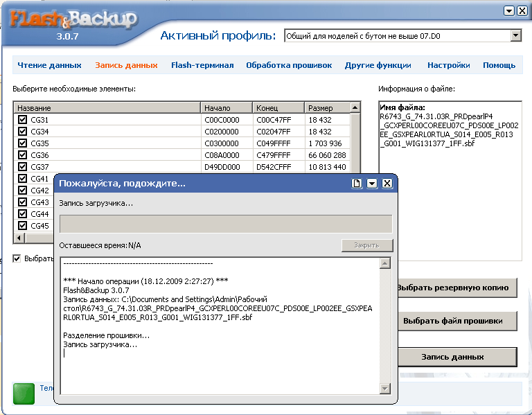The image size is (532, 415).
Task: Open the 'Flash-терминал' tab
Action: 202,65
